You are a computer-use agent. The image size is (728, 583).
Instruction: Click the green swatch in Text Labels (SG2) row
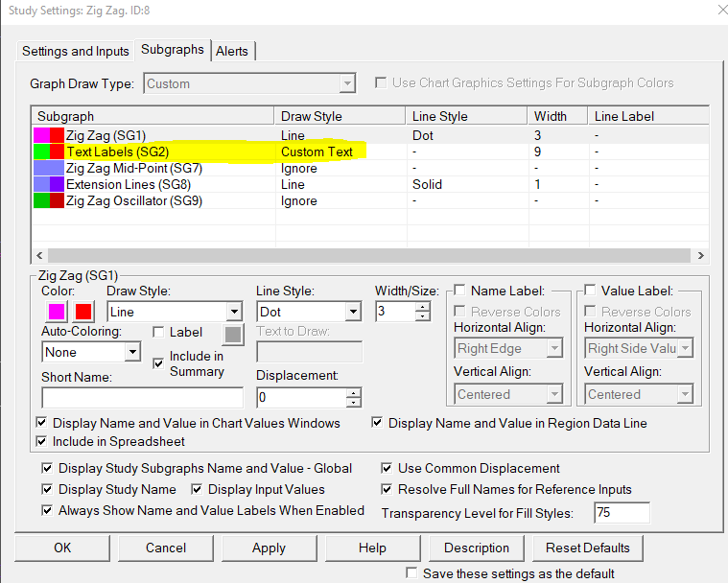(x=41, y=152)
